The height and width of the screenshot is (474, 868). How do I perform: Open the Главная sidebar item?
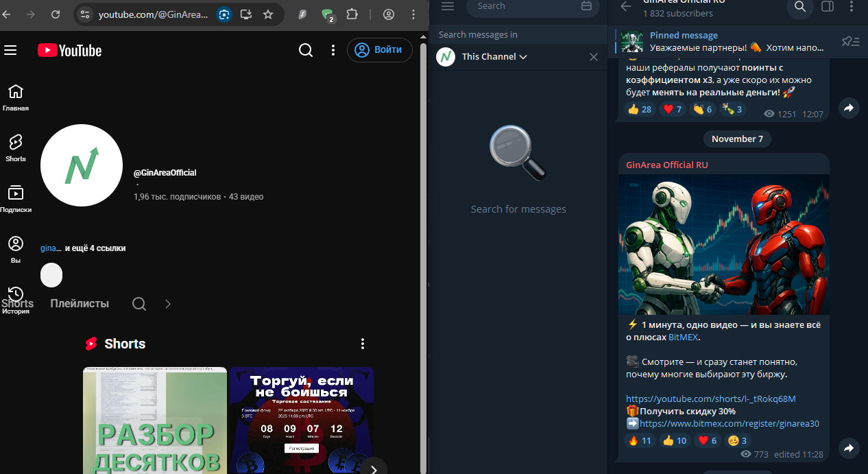(x=15, y=97)
